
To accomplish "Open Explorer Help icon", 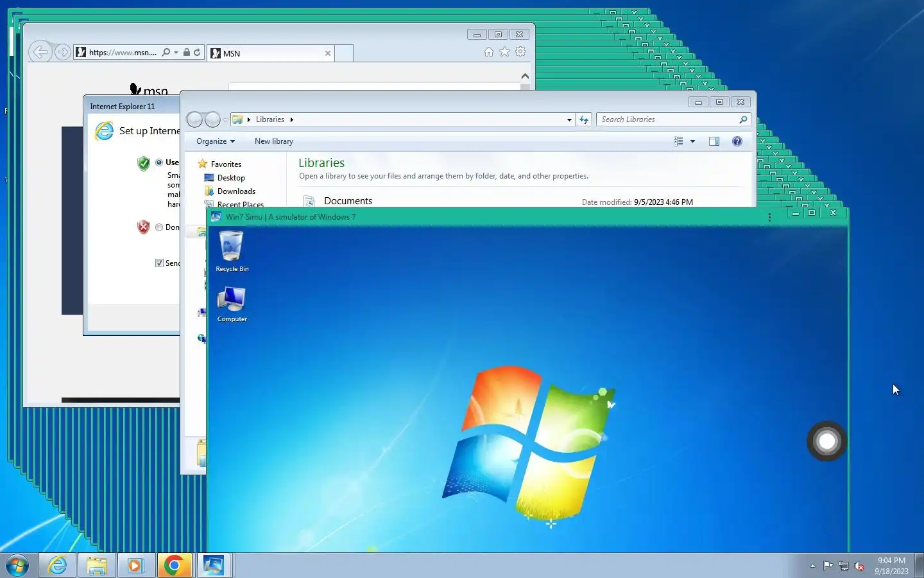I will tap(737, 141).
